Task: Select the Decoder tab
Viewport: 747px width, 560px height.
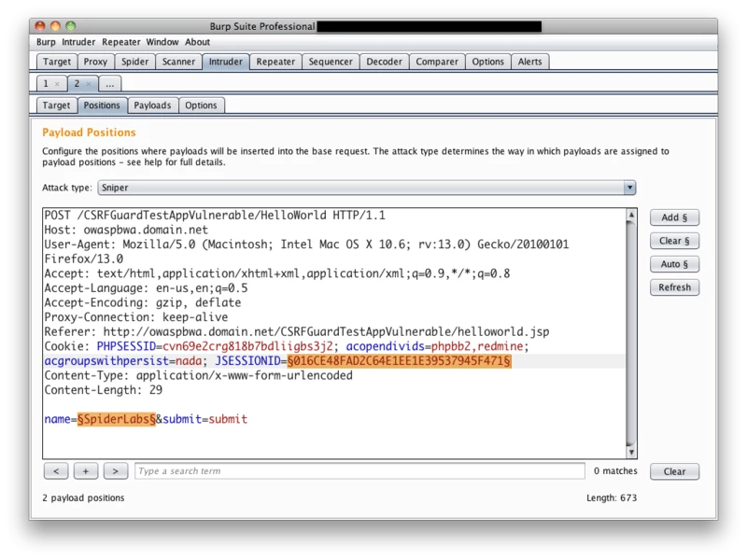Action: pyautogui.click(x=384, y=62)
